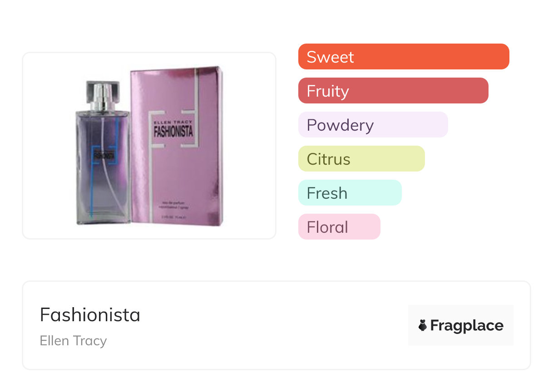Click the pink Floral accord bar
The image size is (553, 392).
point(339,227)
